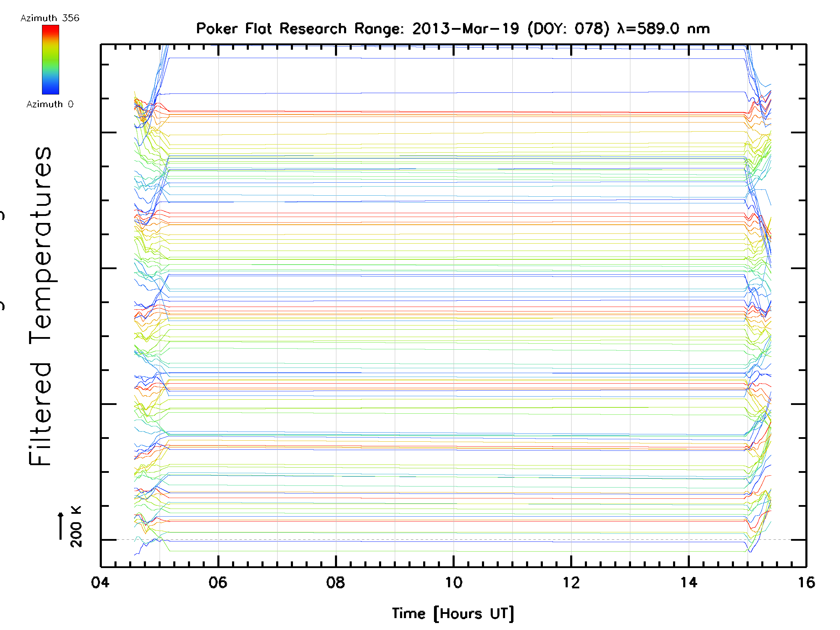
Task: Click the blue bottom of the azimuth colorbar
Action: (50, 90)
